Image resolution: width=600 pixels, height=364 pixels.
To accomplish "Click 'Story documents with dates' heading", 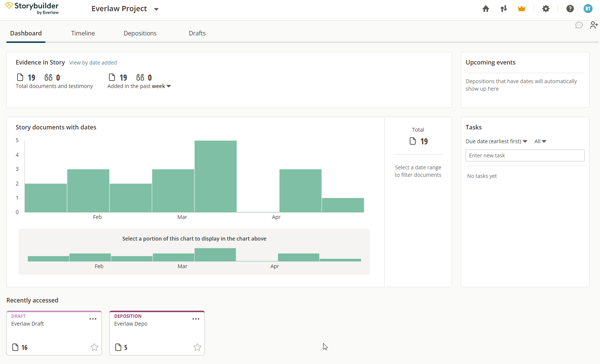I will click(x=56, y=127).
